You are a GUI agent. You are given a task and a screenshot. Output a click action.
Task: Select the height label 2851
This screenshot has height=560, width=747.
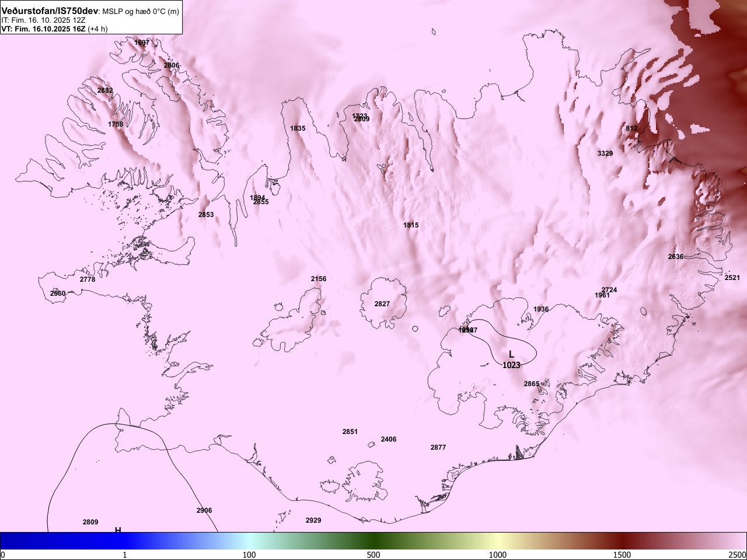(350, 432)
